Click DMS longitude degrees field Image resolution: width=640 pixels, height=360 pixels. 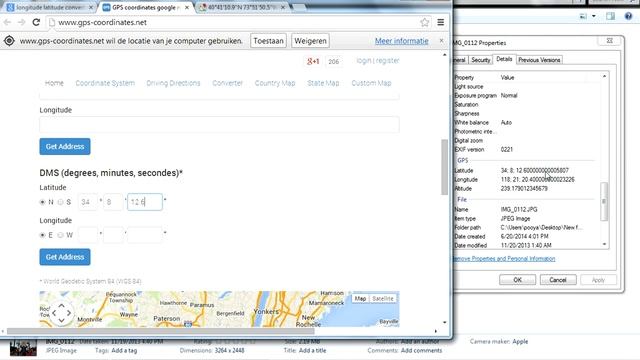88,235
